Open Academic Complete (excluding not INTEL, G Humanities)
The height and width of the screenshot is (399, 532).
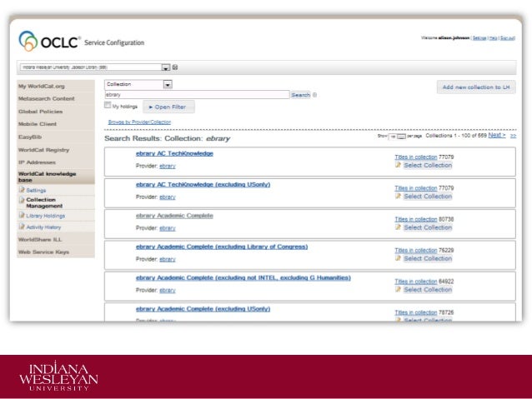click(243, 278)
